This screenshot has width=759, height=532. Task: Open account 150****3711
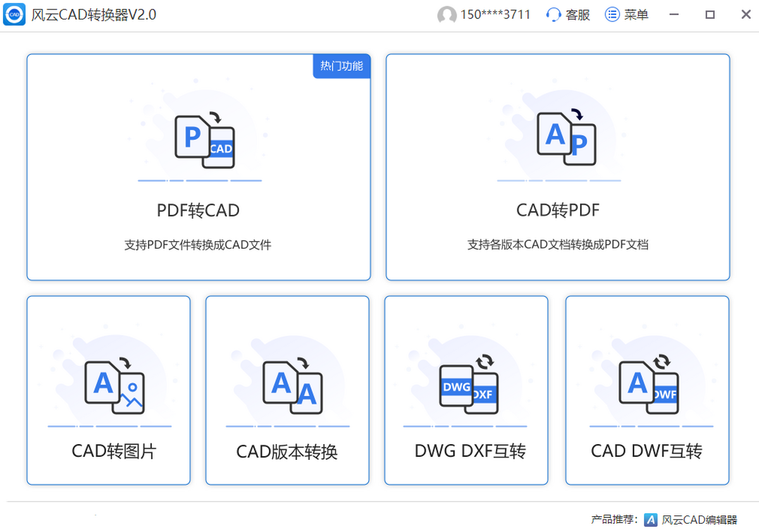click(x=495, y=15)
